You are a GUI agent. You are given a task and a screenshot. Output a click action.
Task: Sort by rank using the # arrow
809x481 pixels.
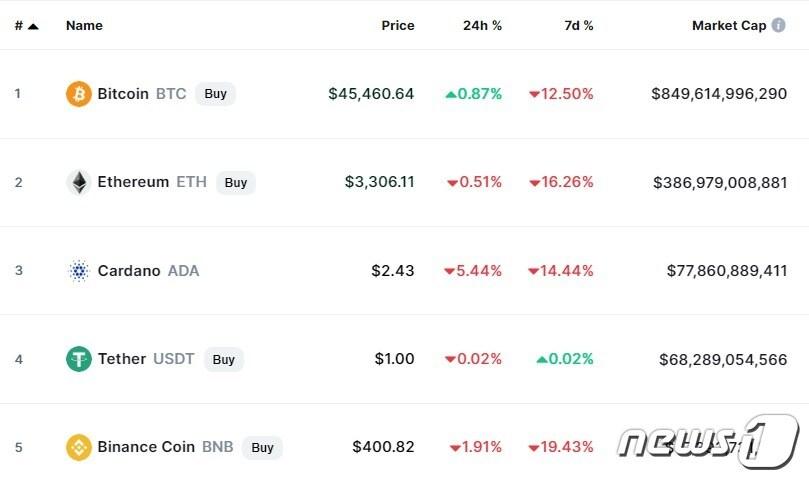coord(33,26)
